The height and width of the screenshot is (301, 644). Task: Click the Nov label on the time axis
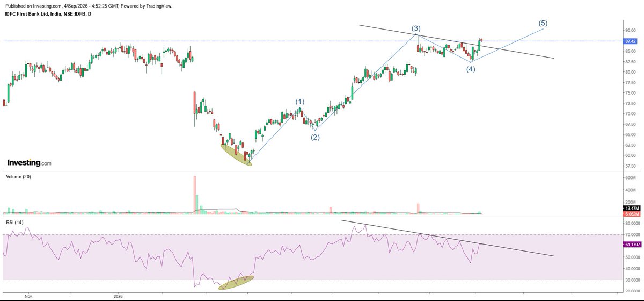[29, 296]
